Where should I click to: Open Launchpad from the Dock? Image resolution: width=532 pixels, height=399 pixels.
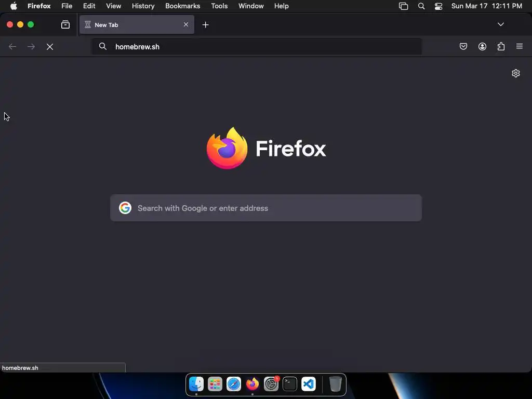(x=215, y=384)
